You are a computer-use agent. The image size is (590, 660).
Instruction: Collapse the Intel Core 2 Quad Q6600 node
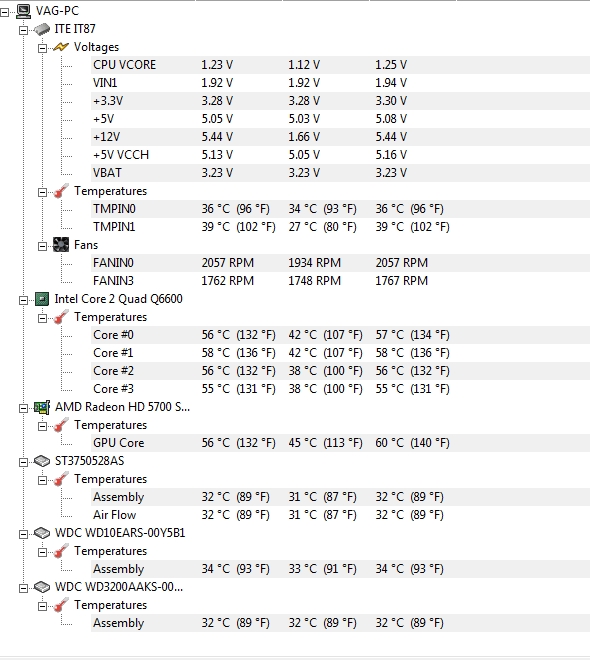coord(24,300)
